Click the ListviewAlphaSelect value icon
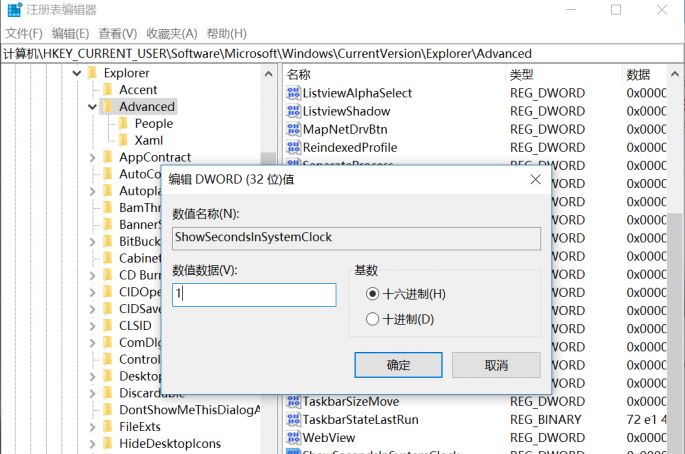This screenshot has width=685, height=454. pyautogui.click(x=293, y=93)
